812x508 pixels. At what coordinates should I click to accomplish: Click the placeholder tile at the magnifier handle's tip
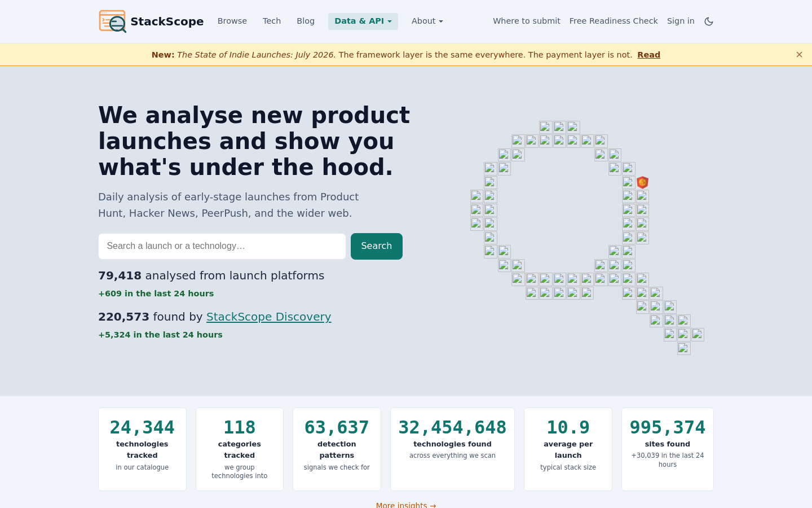coord(684,348)
